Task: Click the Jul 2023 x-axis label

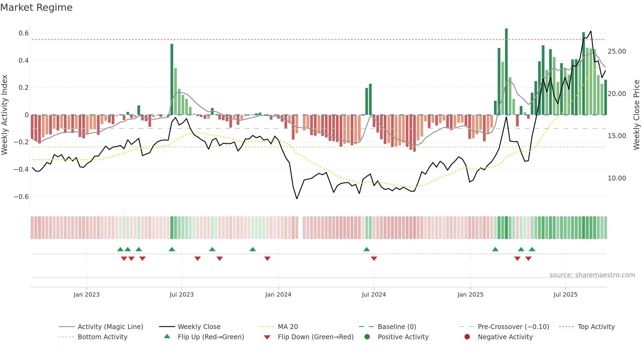Action: tap(182, 294)
